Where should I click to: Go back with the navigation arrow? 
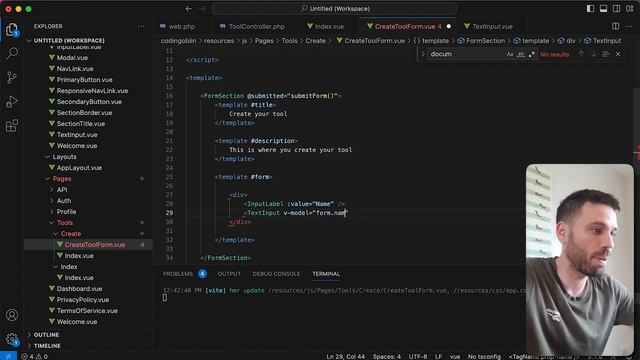189,9
